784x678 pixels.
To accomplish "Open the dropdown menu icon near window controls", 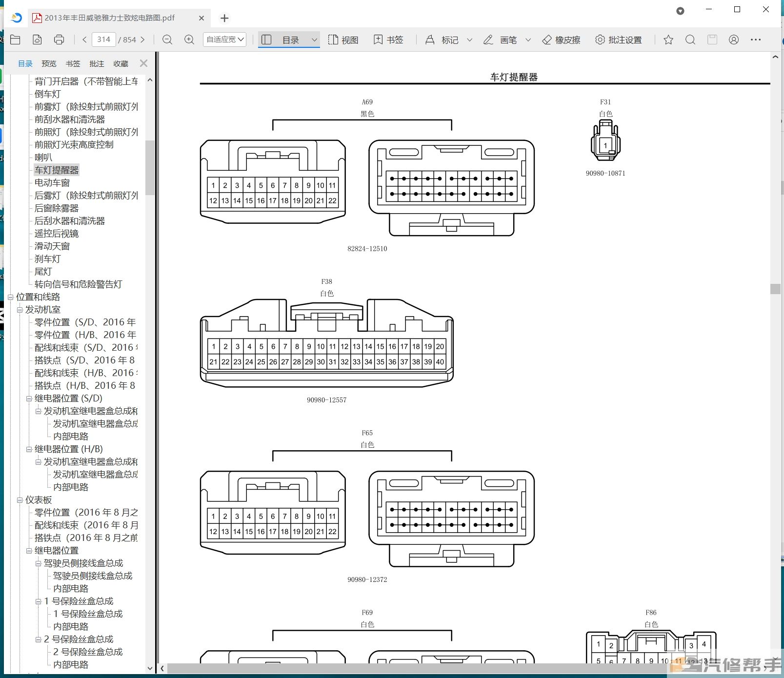I will click(680, 11).
